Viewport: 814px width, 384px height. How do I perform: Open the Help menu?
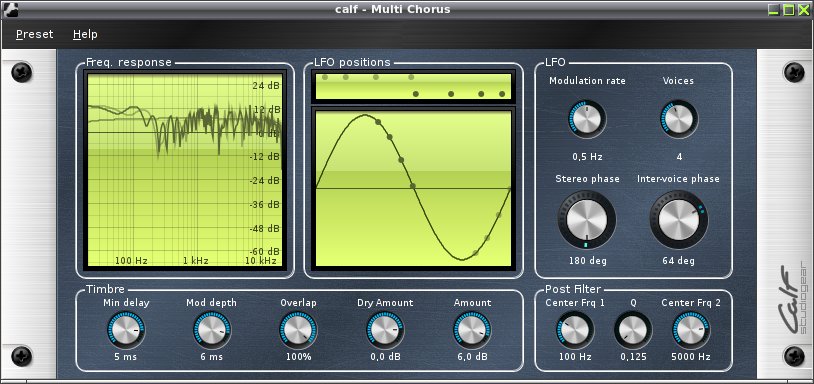tap(85, 34)
